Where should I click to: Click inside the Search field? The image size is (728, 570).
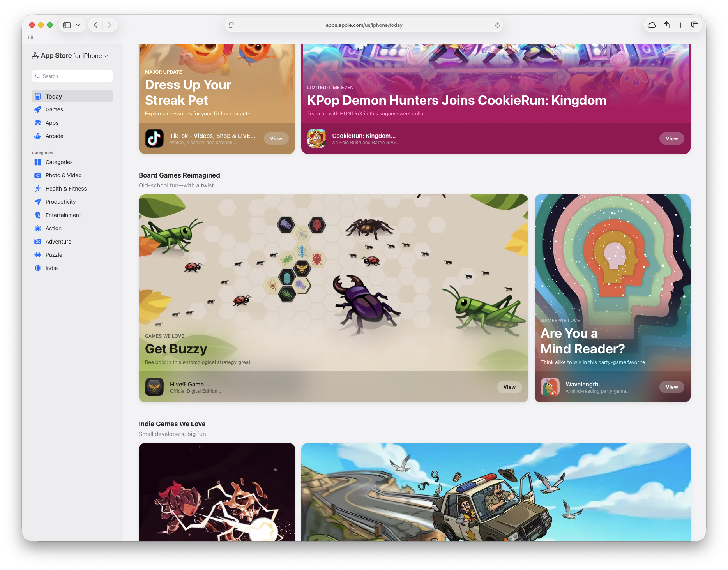pos(72,76)
